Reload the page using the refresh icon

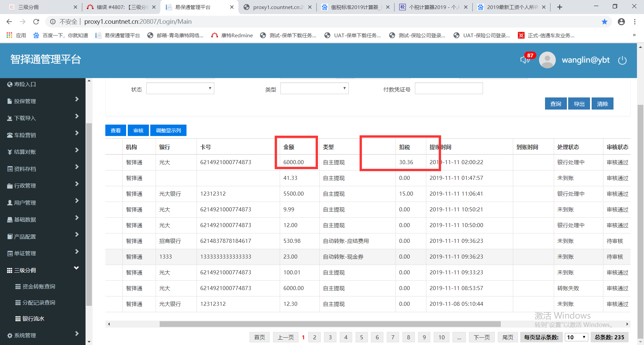tap(36, 22)
